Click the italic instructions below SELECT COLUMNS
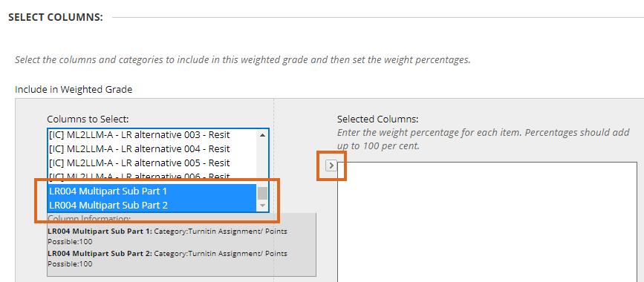The image size is (644, 282). [x=243, y=59]
